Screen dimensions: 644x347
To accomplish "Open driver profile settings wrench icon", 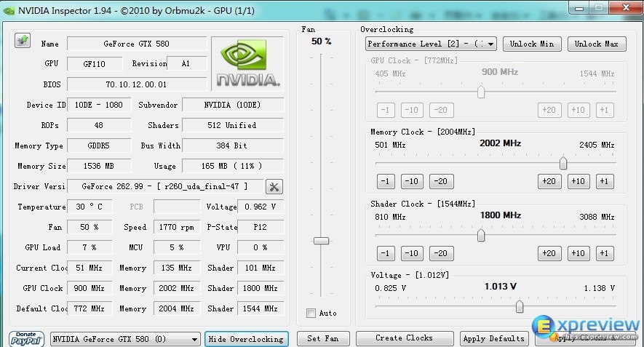I will [274, 187].
